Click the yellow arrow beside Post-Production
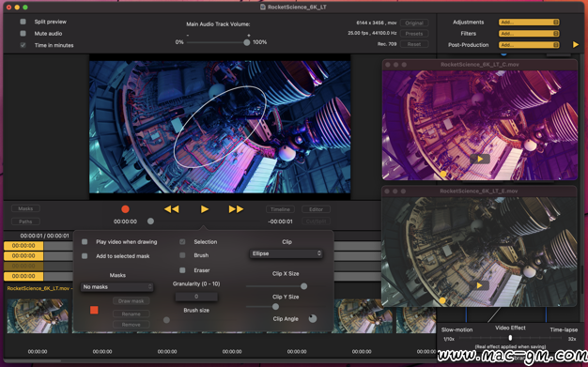The height and width of the screenshot is (367, 588). (x=576, y=45)
